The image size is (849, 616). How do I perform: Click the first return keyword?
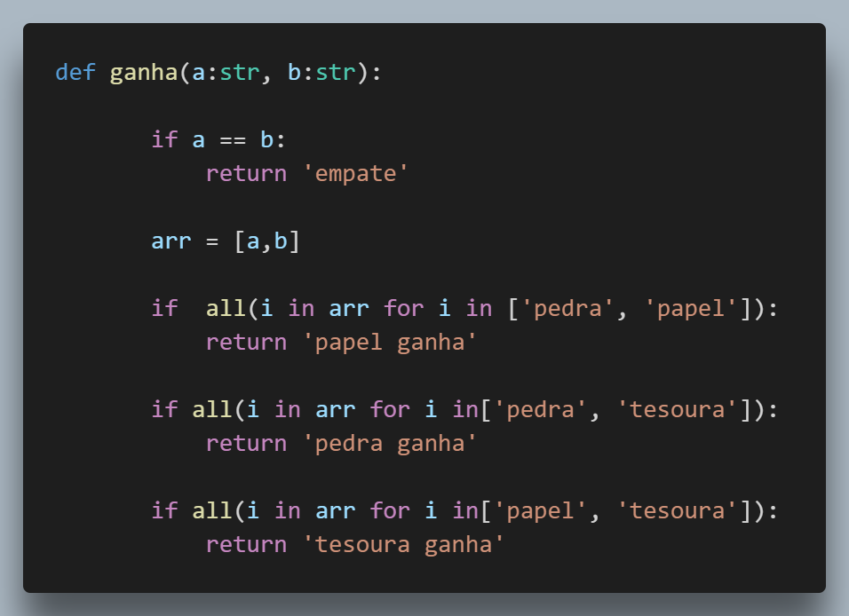pyautogui.click(x=246, y=174)
